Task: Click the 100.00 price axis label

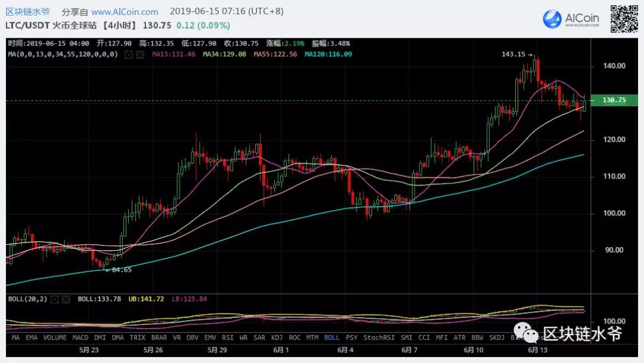Action: pyautogui.click(x=614, y=213)
